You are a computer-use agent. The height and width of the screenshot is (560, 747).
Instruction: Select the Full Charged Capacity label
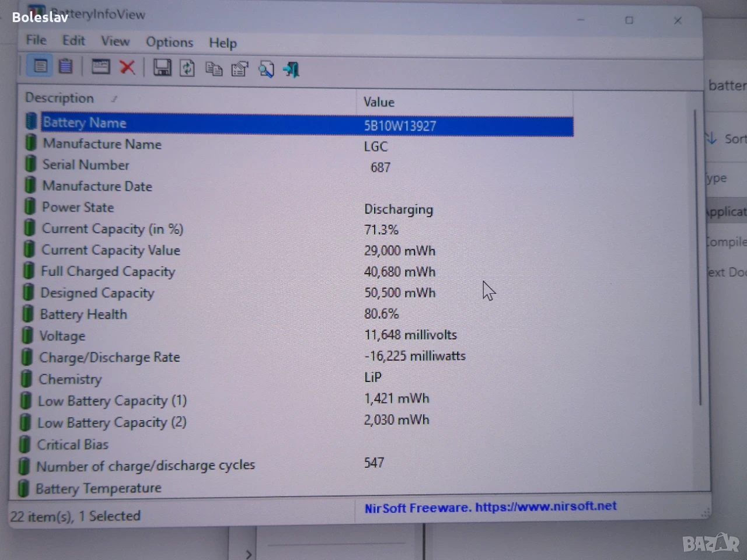108,271
